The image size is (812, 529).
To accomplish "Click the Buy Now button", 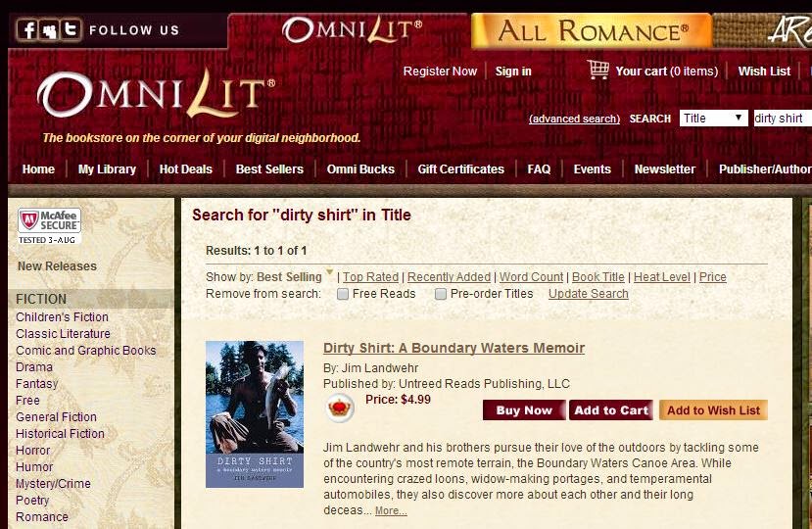I will [x=524, y=410].
